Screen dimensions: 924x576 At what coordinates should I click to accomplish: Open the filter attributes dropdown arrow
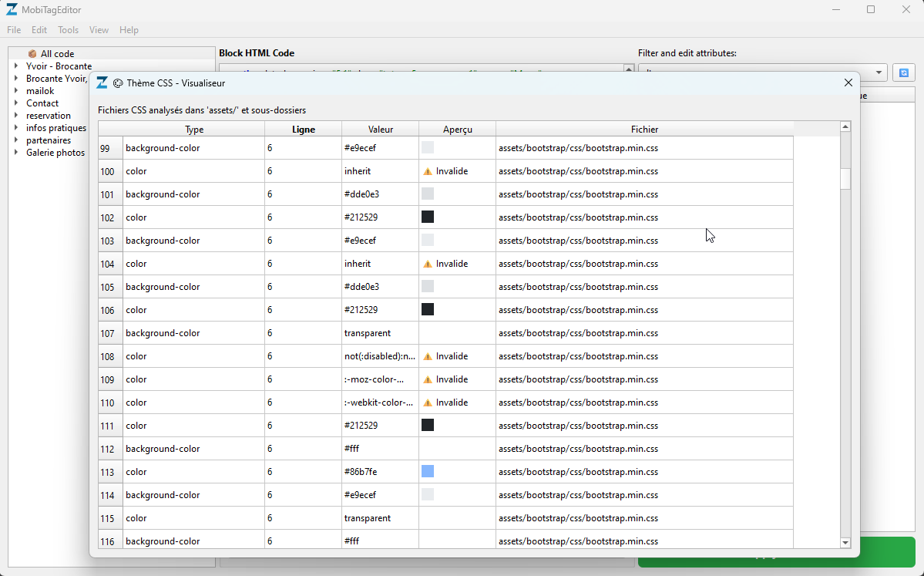(879, 72)
